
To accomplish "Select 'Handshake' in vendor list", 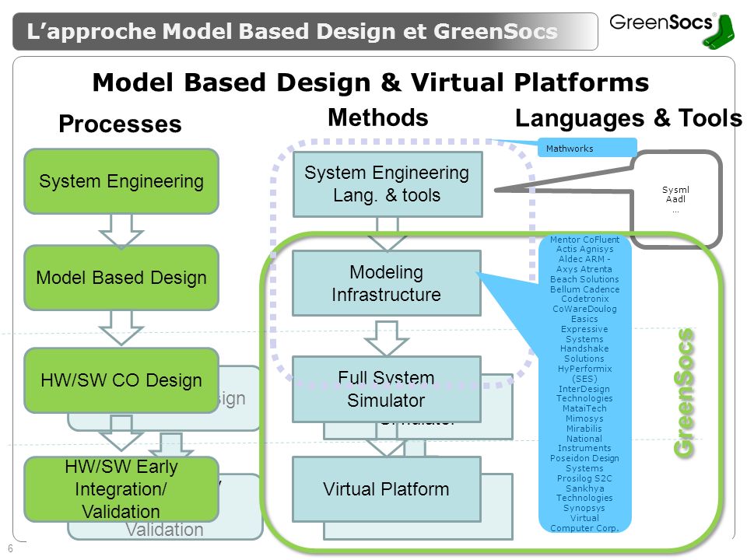I will pyautogui.click(x=584, y=348).
